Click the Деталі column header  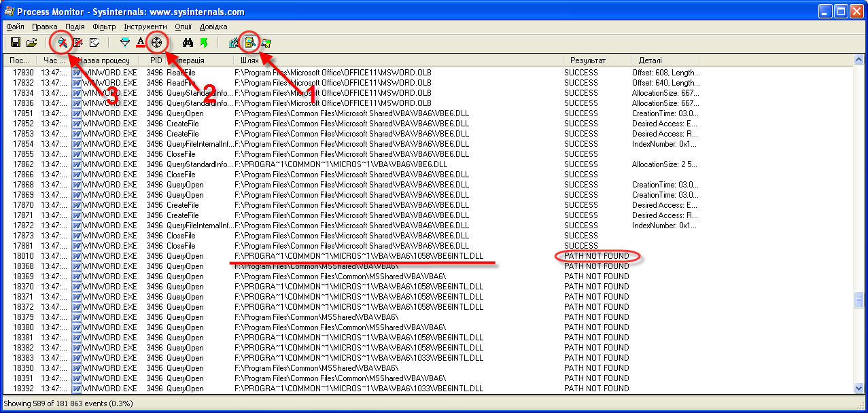(x=665, y=60)
